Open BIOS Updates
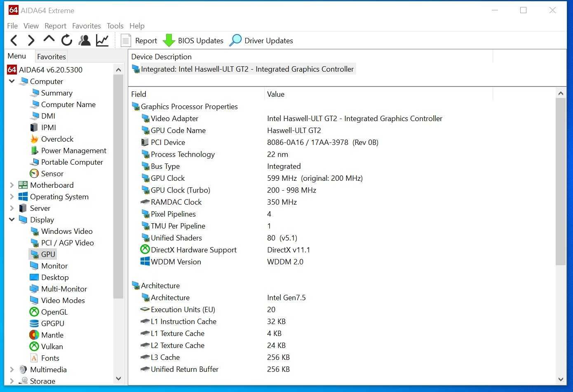Viewport: 573px width, 392px height. click(x=193, y=40)
